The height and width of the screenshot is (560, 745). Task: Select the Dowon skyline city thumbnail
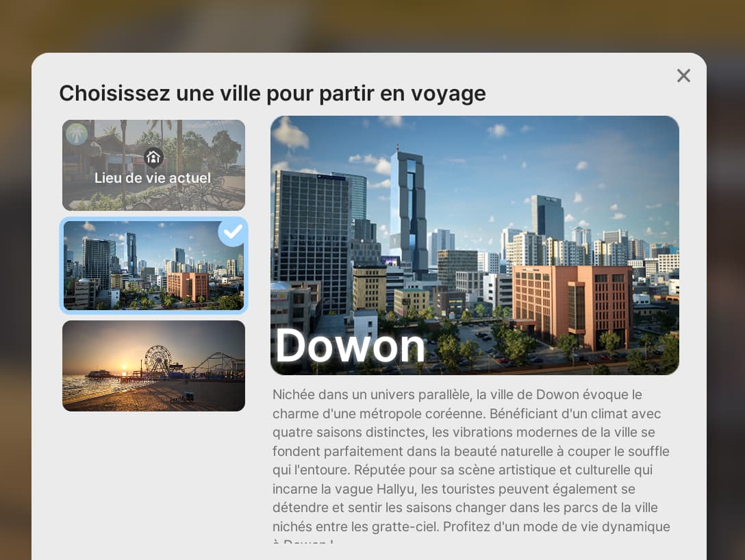(153, 266)
